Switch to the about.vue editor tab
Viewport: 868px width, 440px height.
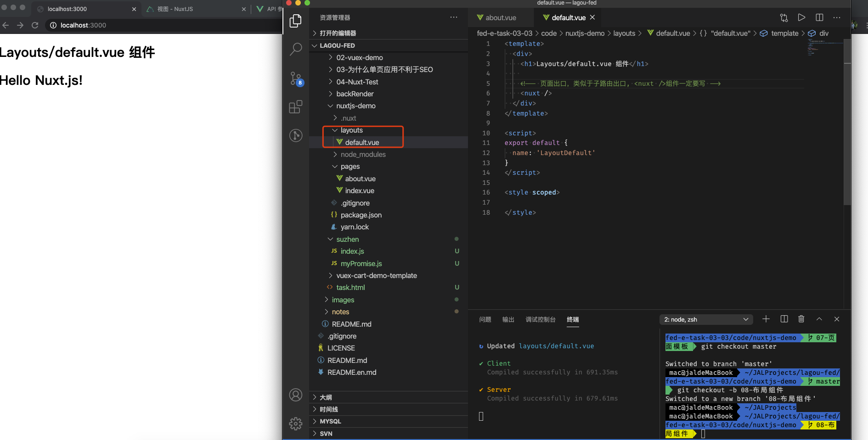tap(501, 17)
